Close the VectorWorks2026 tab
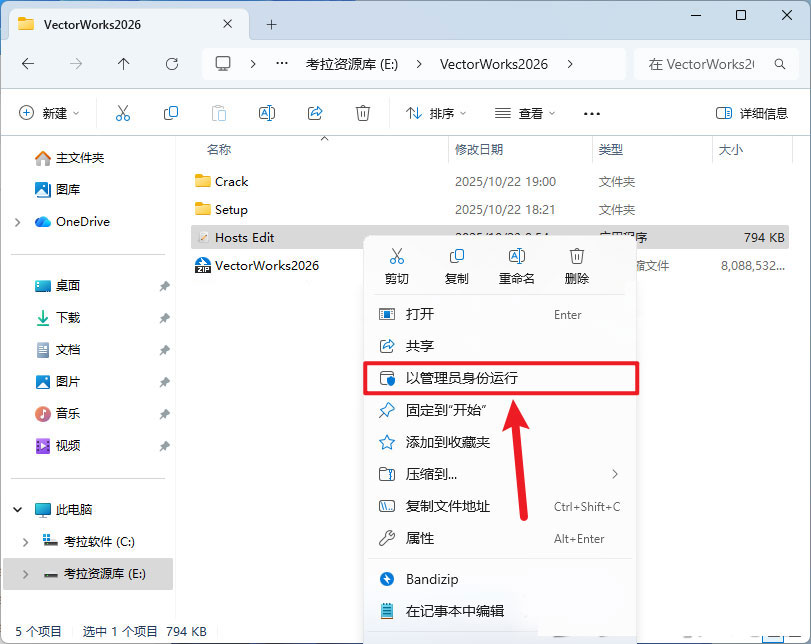Screen dimensions: 811x644 (228, 24)
